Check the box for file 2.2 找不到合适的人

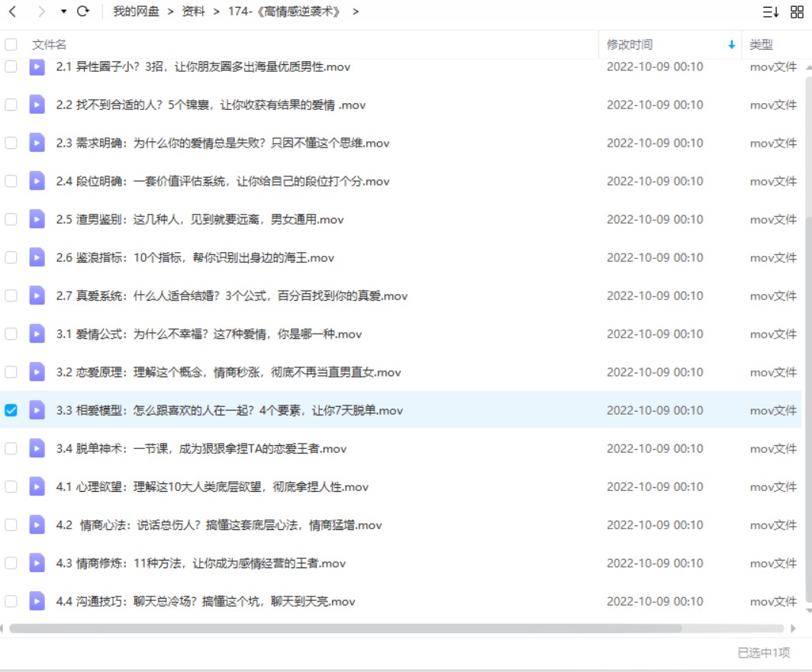[11, 105]
